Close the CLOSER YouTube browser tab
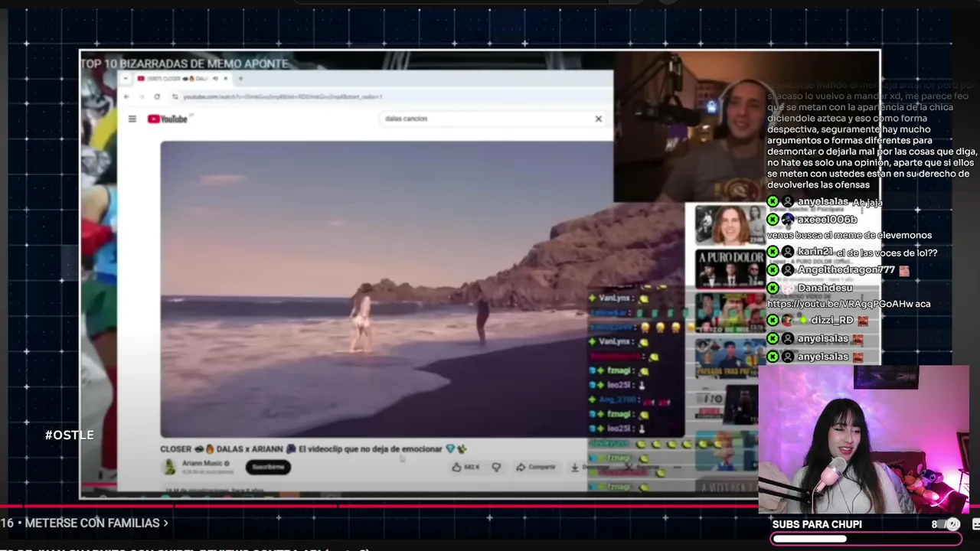Viewport: 980px width, 551px height. point(225,78)
